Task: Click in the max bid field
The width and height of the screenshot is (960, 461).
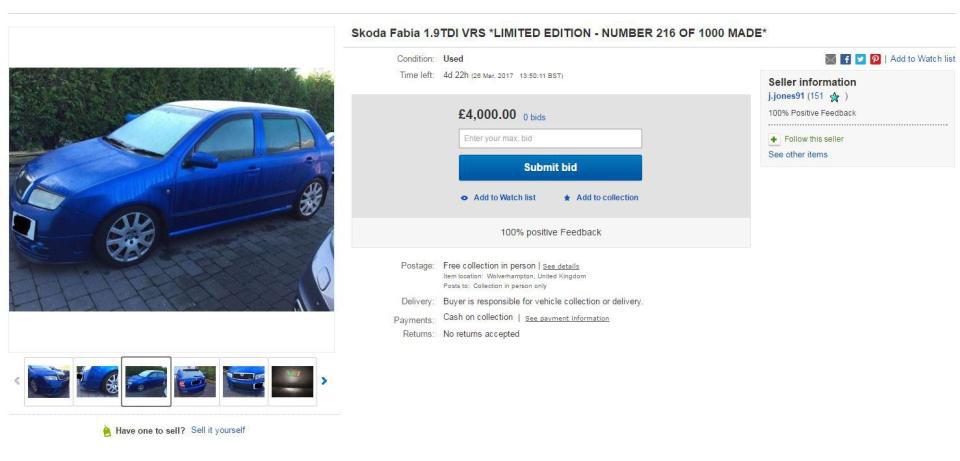Action: pos(550,138)
